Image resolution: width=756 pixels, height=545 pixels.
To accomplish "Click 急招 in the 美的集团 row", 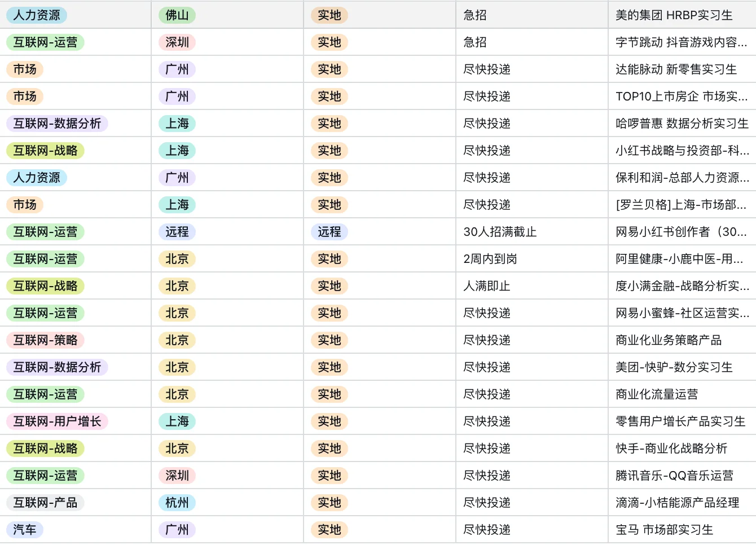I will [475, 15].
